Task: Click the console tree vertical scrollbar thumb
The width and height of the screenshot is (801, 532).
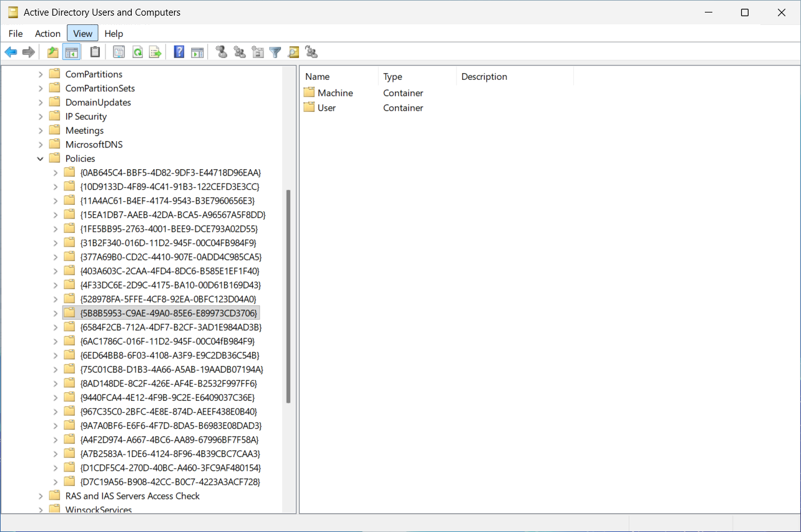Action: (288, 297)
